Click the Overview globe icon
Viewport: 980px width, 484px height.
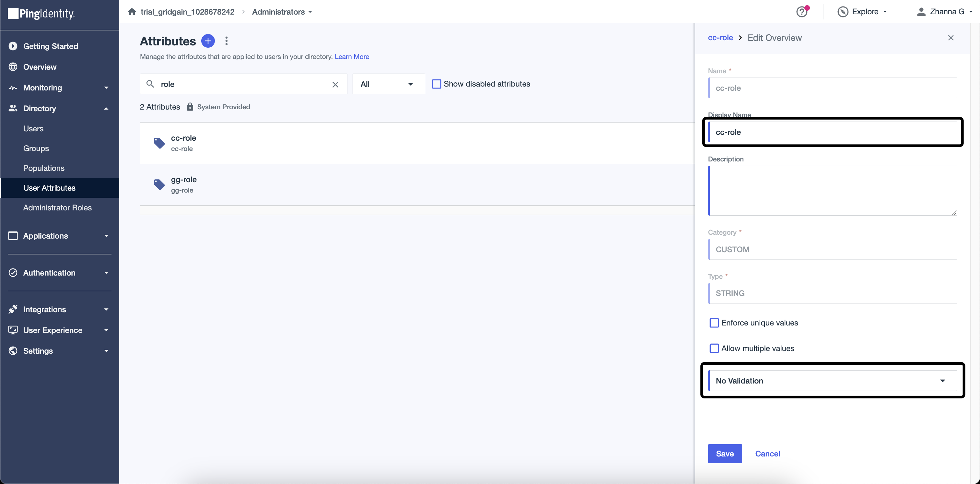13,67
